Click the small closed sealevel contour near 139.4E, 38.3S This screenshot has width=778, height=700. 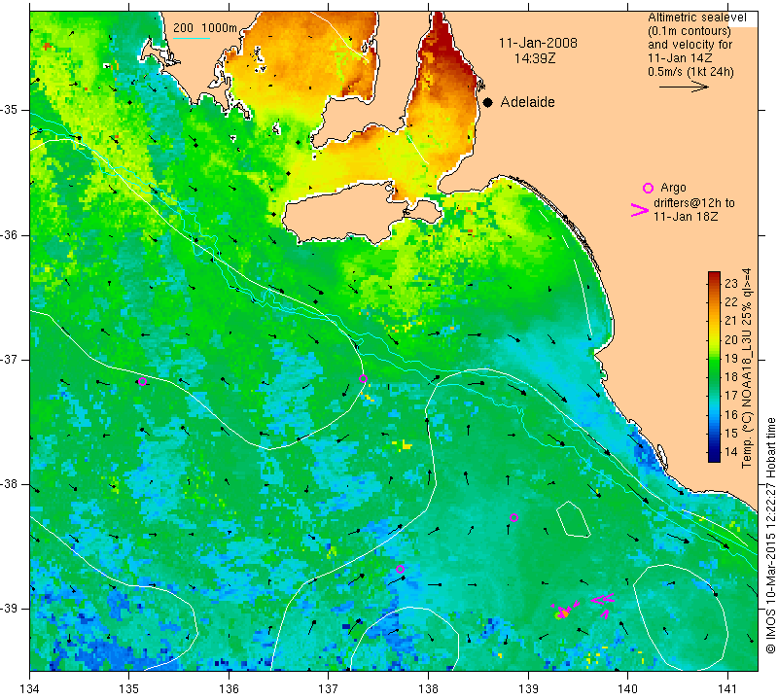pyautogui.click(x=573, y=519)
